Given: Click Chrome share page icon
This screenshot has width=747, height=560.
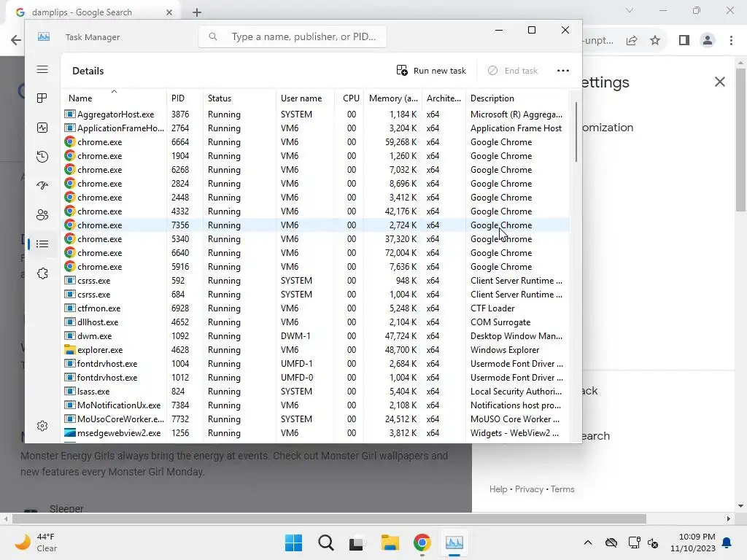Looking at the screenshot, I should pyautogui.click(x=632, y=41).
